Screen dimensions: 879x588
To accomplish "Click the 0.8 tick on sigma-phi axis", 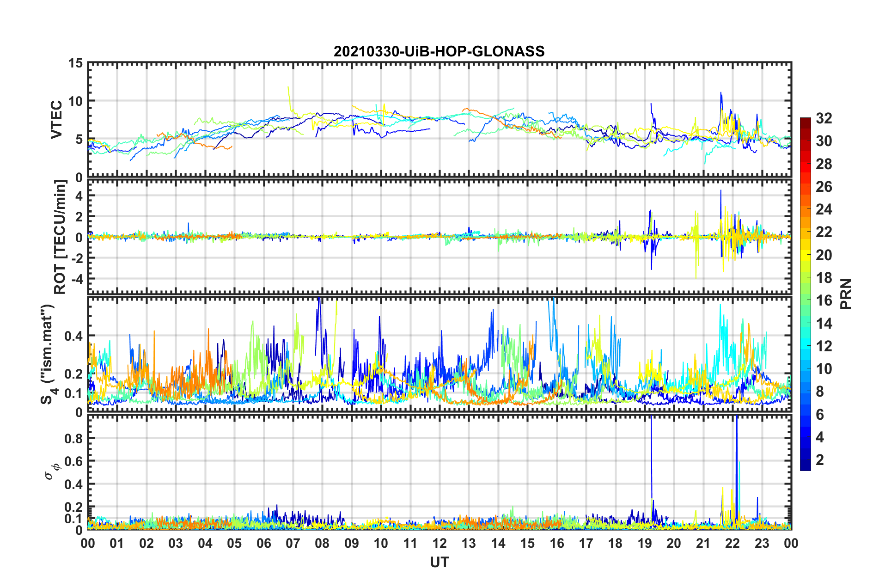I will click(x=74, y=438).
